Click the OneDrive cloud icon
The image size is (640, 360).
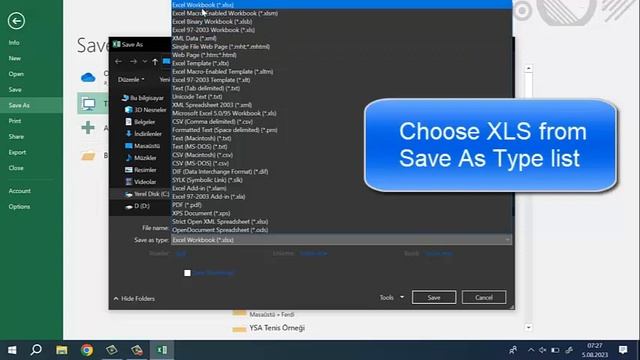(x=88, y=77)
